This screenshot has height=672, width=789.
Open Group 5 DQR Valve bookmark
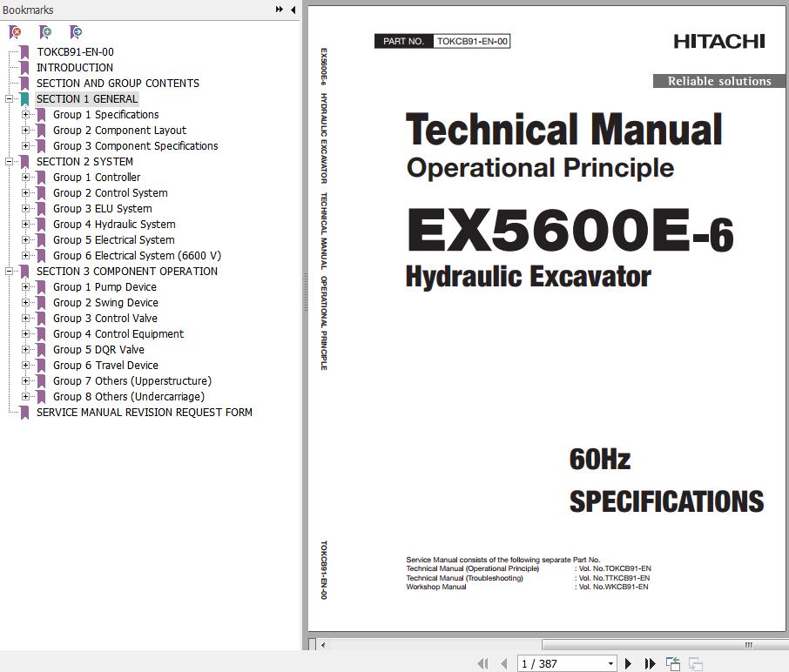[x=98, y=350]
